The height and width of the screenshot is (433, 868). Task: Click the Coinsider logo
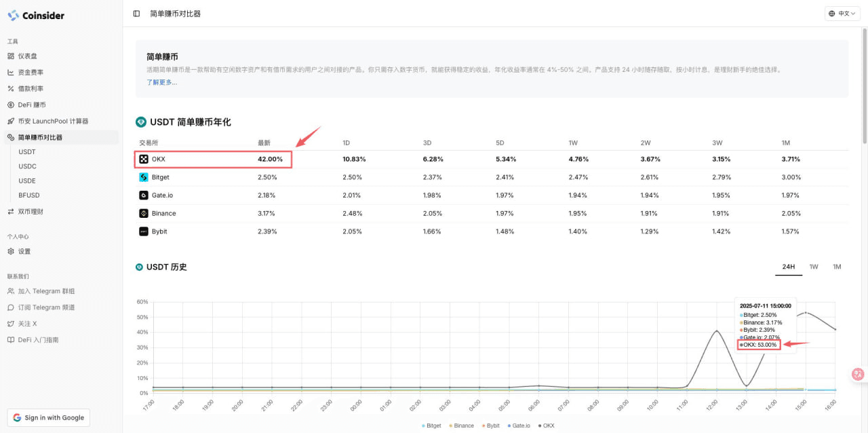coord(36,15)
